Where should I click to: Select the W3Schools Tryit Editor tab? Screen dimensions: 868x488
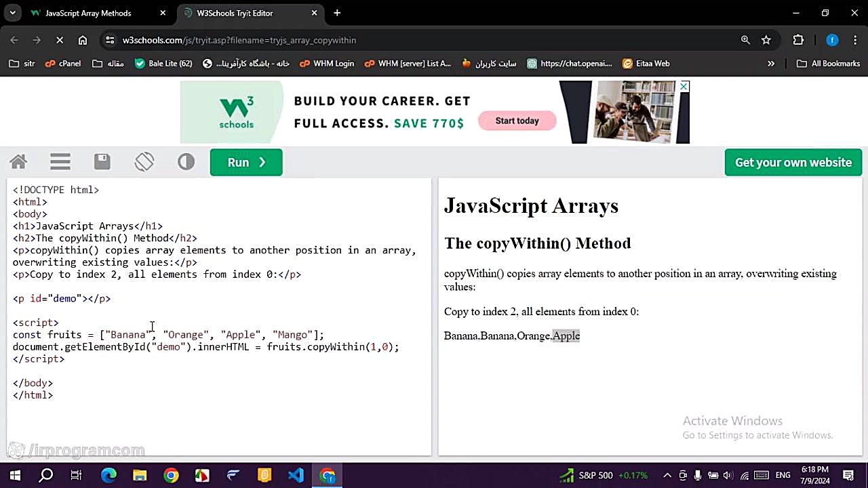pos(235,13)
